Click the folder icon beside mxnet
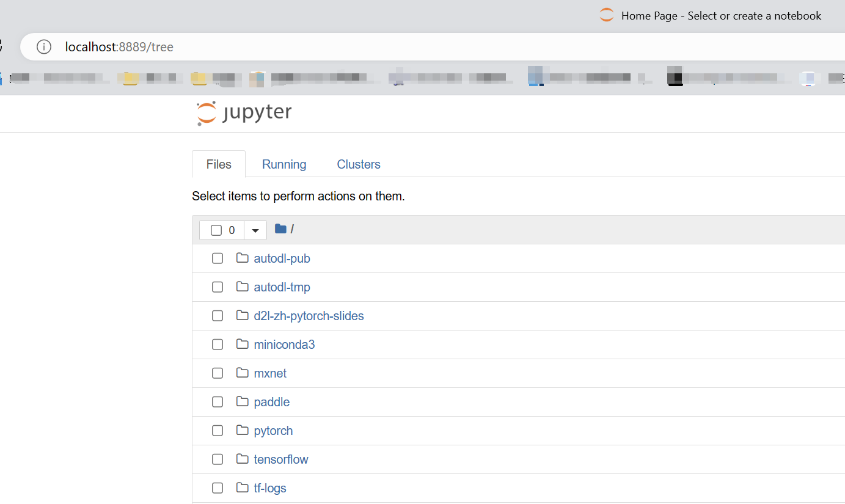845x504 pixels. (x=243, y=373)
